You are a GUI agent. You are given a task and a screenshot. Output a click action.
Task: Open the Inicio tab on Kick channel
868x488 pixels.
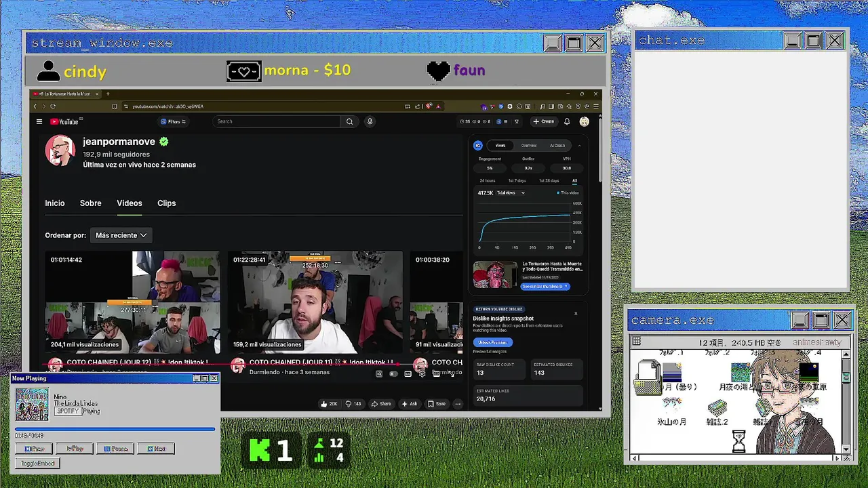[x=55, y=203]
